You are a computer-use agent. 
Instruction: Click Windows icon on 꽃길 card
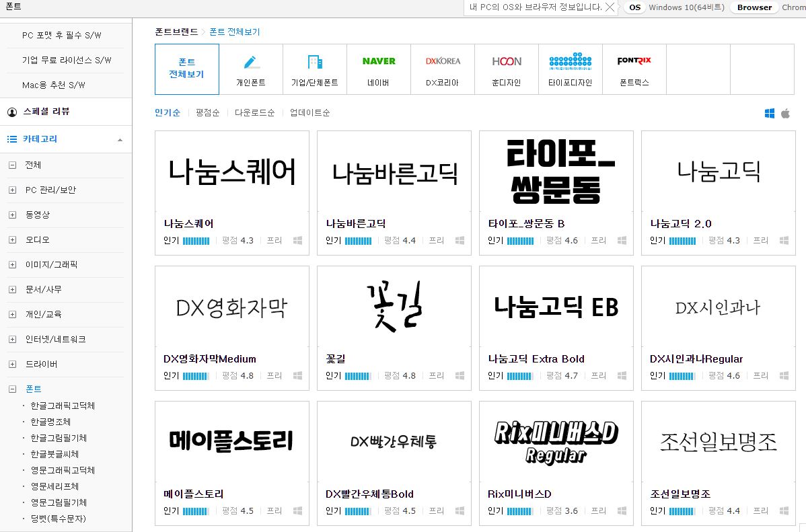tap(460, 376)
